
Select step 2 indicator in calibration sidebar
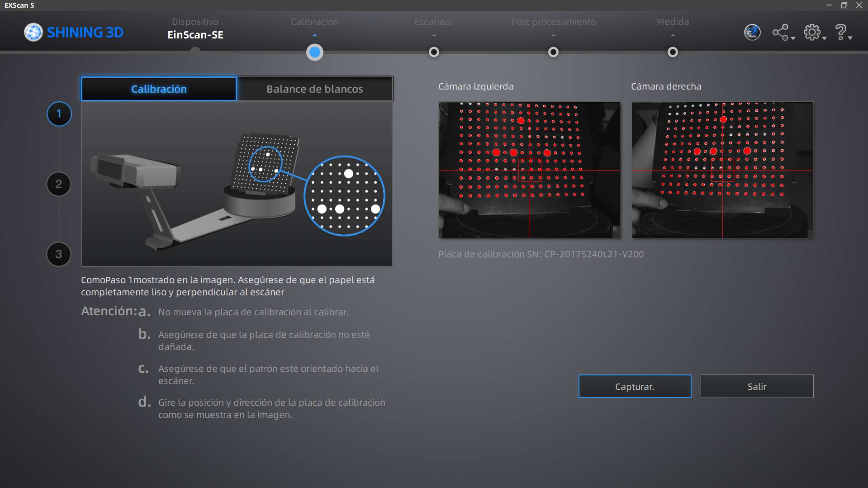click(x=58, y=184)
